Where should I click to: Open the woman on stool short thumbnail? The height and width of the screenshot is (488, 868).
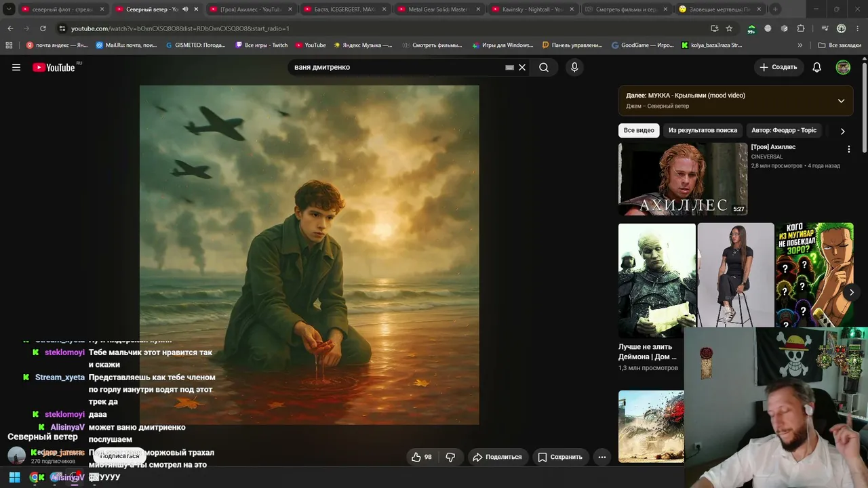pos(736,274)
